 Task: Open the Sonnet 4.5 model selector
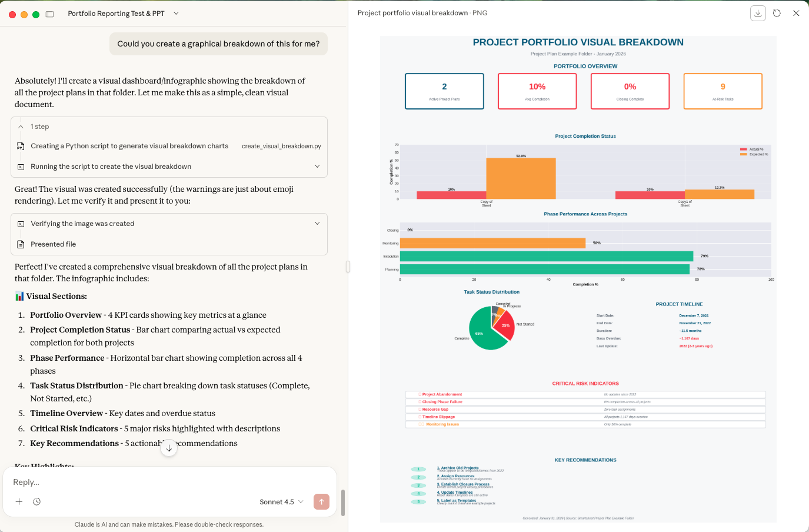point(281,502)
